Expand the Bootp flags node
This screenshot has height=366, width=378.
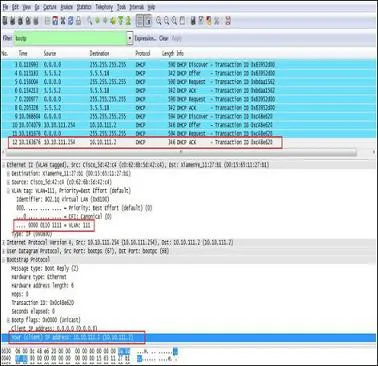click(8, 320)
